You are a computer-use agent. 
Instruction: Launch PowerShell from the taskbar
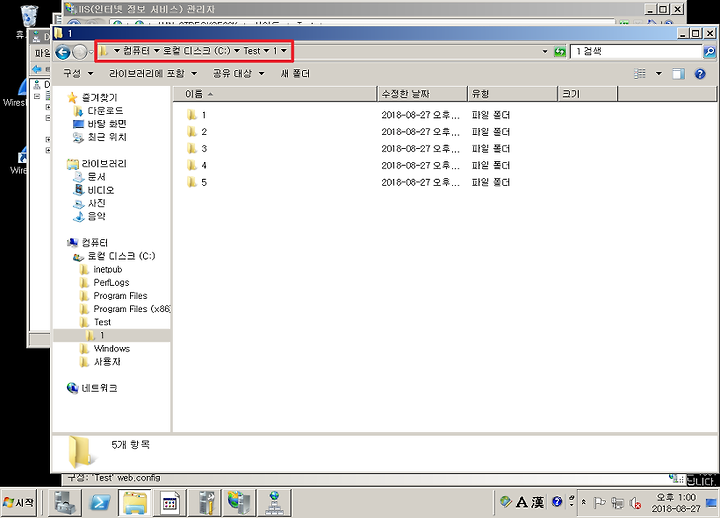pos(100,503)
